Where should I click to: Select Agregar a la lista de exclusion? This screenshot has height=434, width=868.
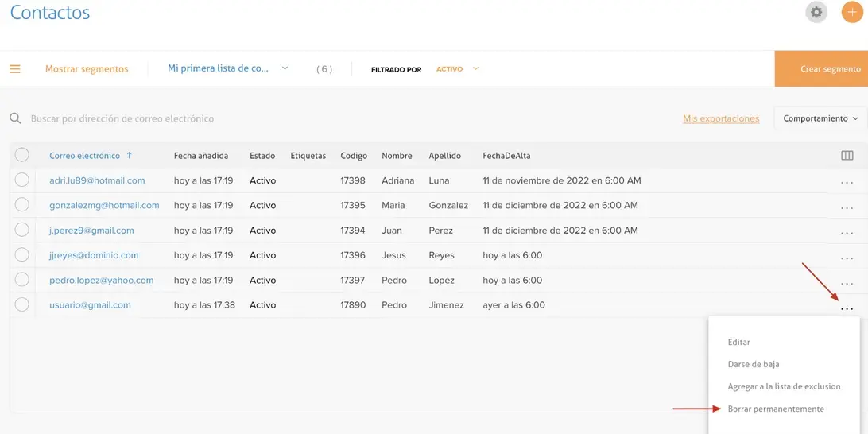784,386
